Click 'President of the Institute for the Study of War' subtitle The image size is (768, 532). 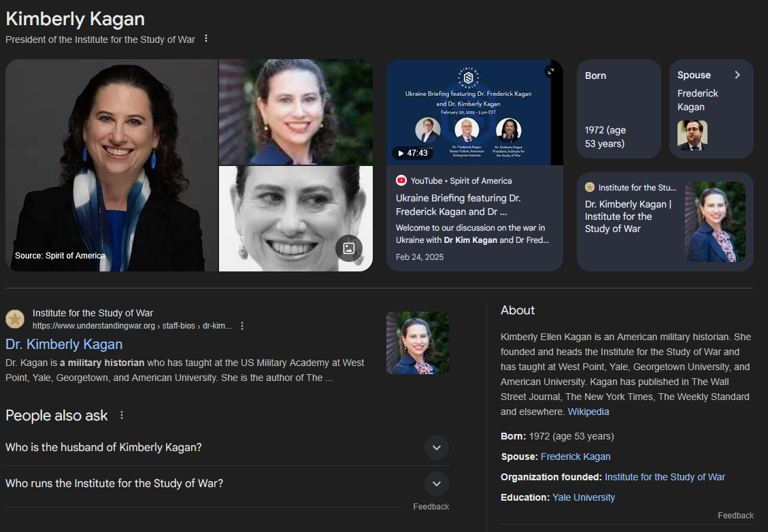(x=101, y=39)
